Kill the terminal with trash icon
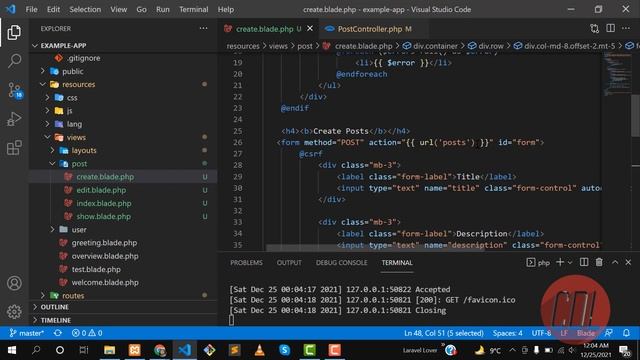640x360 pixels. 599,262
